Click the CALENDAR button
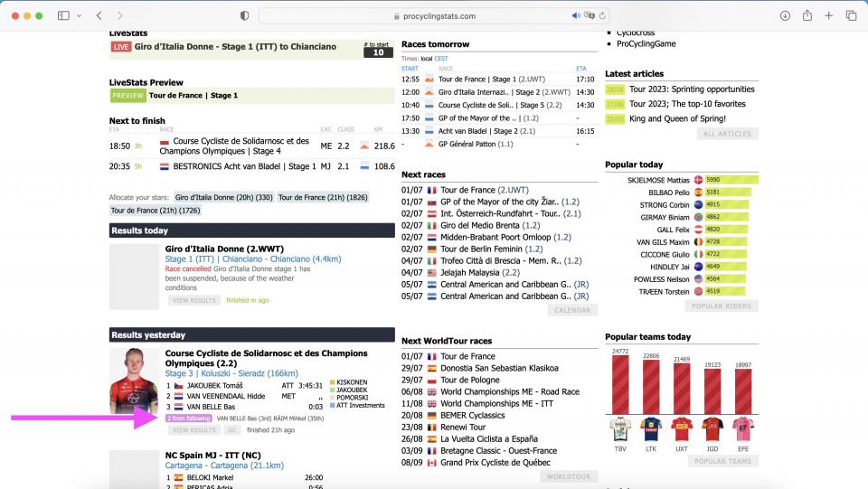The image size is (868, 489). 572,310
